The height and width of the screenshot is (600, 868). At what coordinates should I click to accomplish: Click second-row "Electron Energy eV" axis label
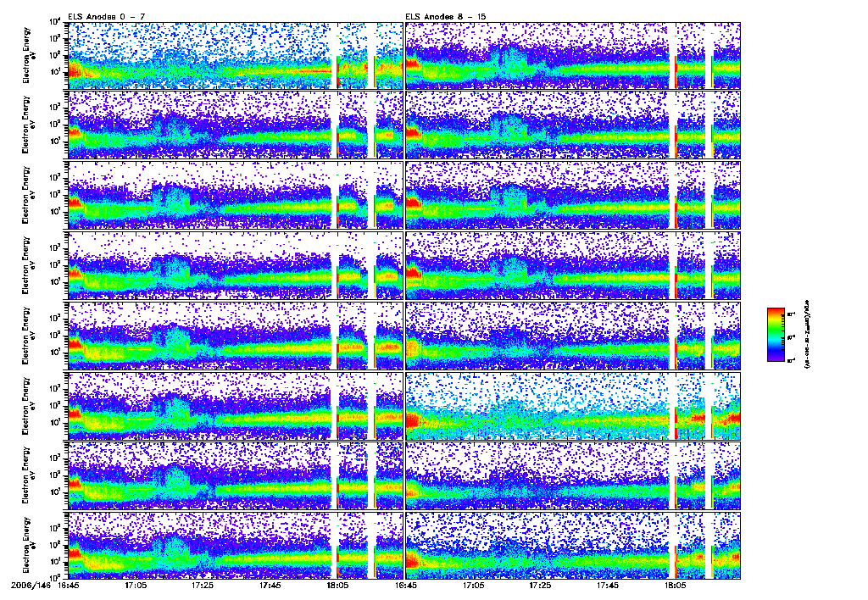[x=28, y=125]
